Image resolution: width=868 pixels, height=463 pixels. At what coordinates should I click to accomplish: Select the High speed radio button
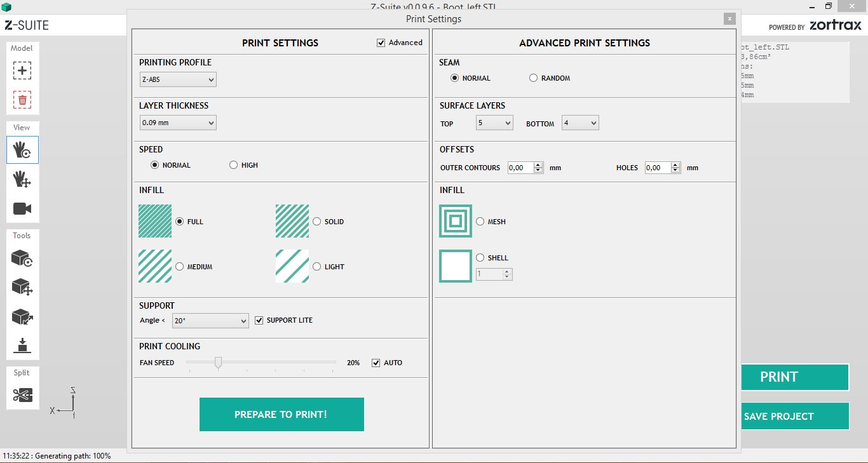pyautogui.click(x=234, y=165)
